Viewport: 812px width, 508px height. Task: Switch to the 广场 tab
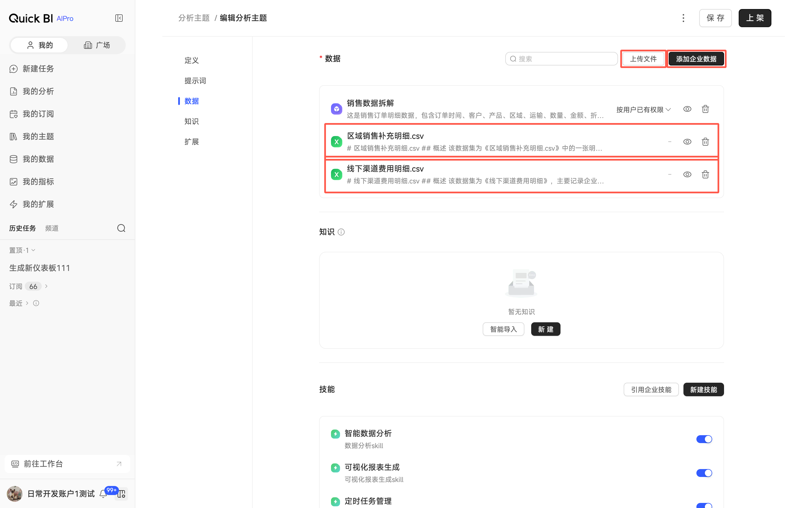tap(97, 45)
